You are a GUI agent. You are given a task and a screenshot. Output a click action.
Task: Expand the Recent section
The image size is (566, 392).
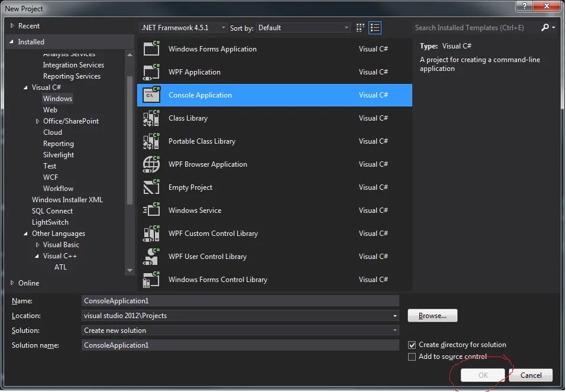click(12, 25)
